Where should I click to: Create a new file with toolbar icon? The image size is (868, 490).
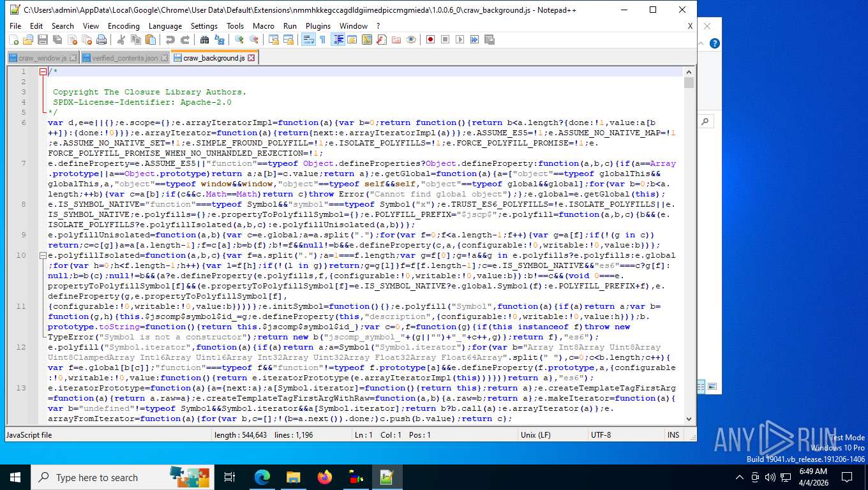click(13, 40)
